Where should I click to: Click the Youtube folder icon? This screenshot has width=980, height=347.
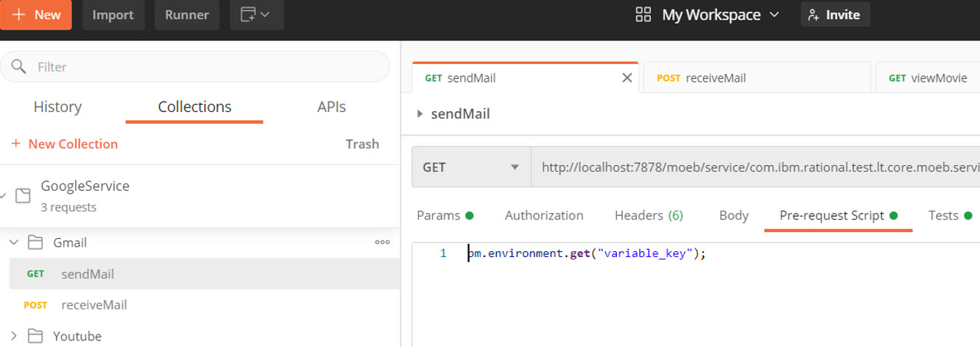35,336
